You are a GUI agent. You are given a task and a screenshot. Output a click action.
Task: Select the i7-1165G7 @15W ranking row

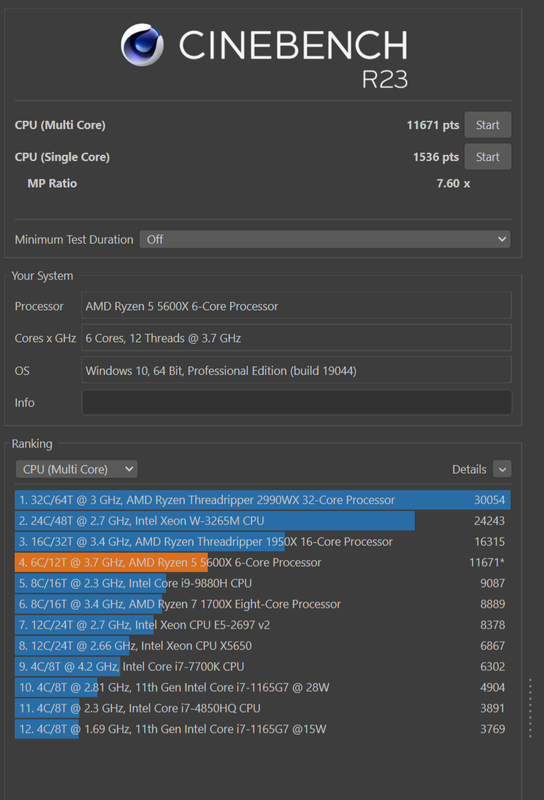262,729
